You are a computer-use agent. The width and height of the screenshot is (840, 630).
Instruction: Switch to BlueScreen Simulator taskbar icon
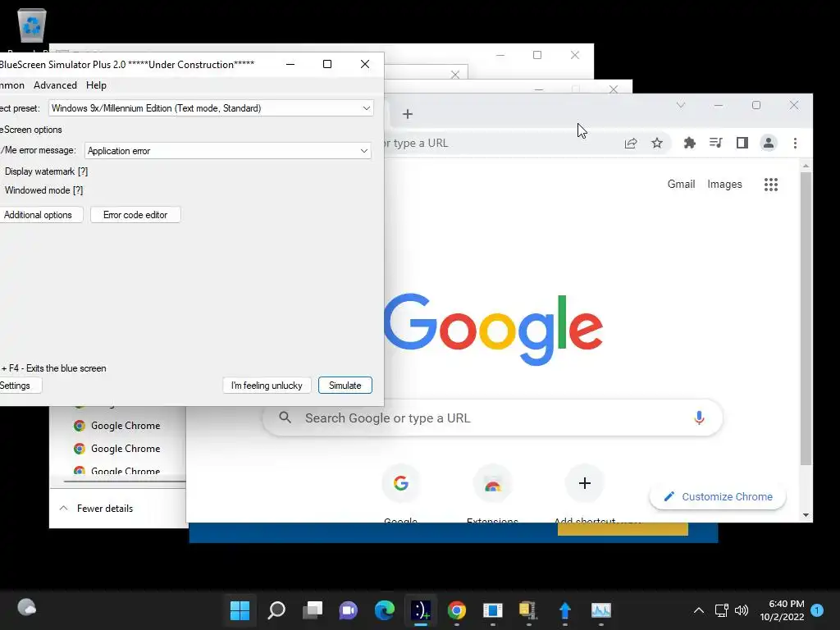click(421, 610)
